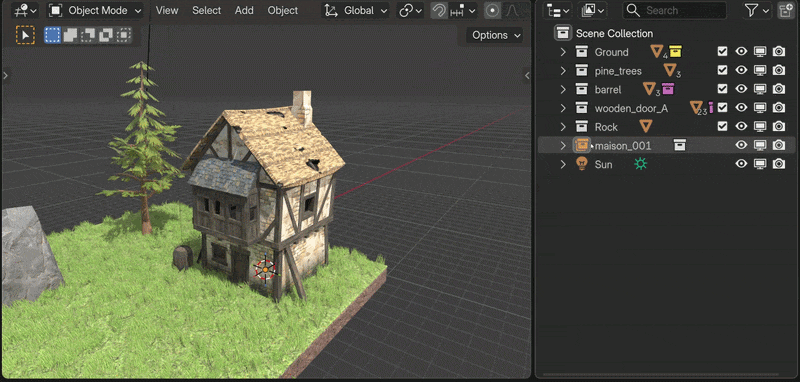
Task: Uncheck the pine_trees collection checkbox
Action: pos(722,70)
